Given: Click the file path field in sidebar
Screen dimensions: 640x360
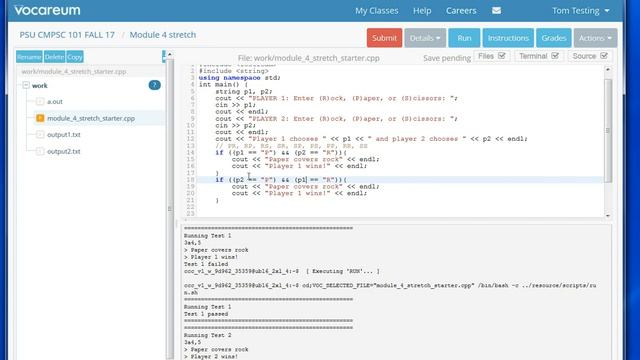Looking at the screenshot, I should pos(91,71).
